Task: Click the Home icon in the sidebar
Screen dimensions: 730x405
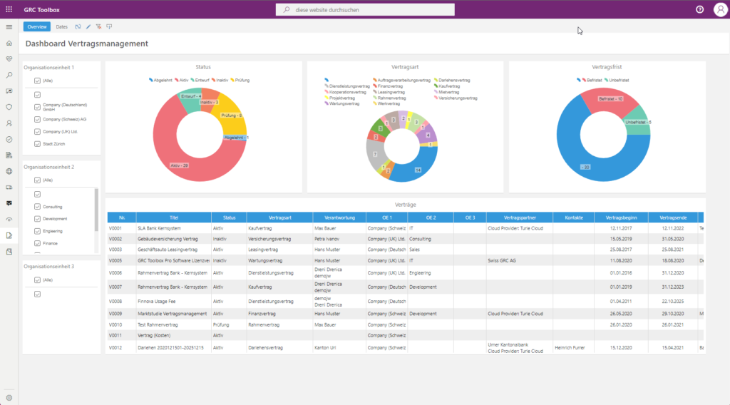Action: [9, 43]
